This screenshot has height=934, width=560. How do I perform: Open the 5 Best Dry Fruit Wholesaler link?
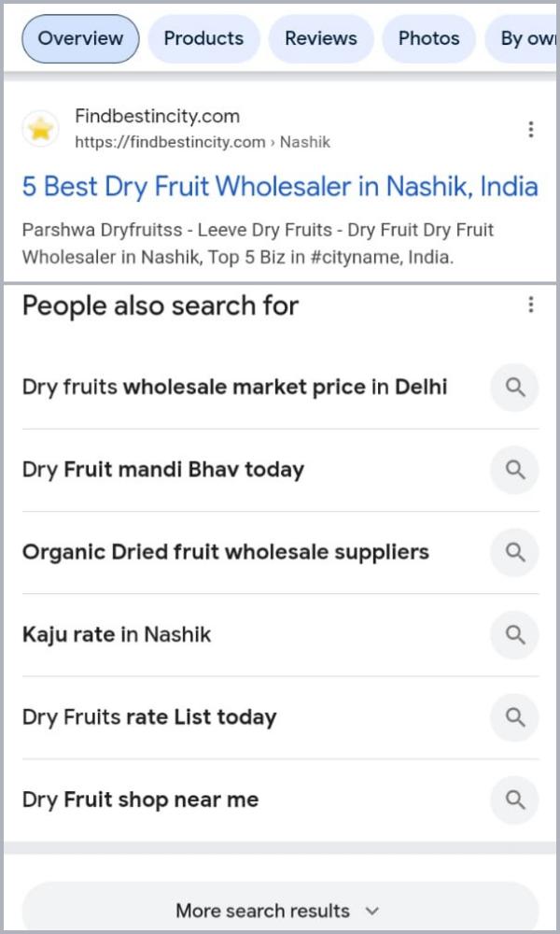[x=280, y=187]
